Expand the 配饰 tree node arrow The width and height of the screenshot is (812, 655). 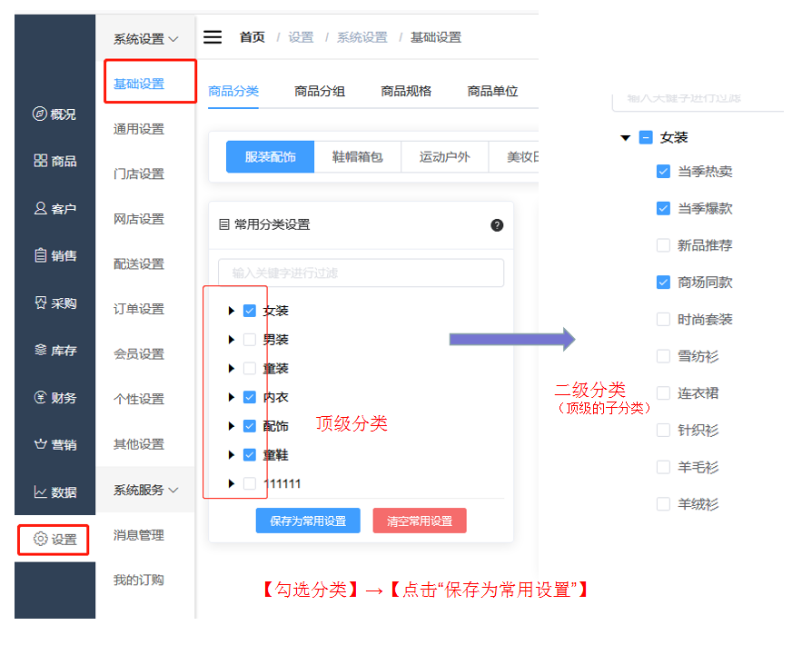231,426
